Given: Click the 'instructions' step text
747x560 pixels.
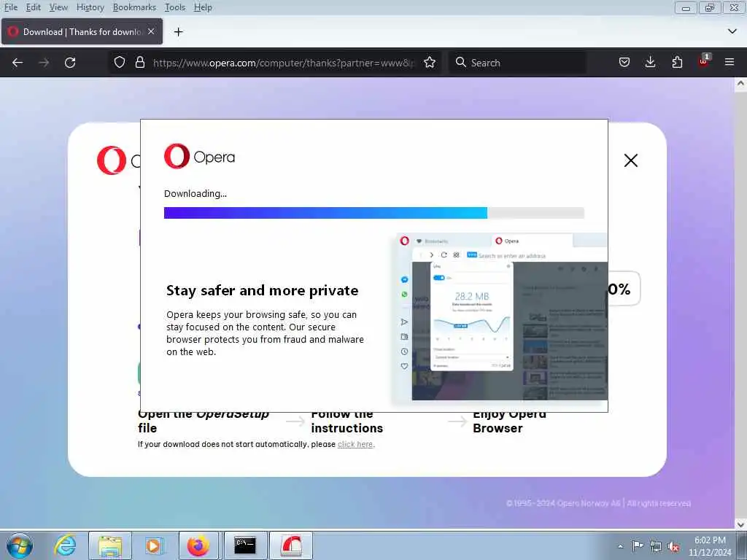Looking at the screenshot, I should pyautogui.click(x=347, y=428).
